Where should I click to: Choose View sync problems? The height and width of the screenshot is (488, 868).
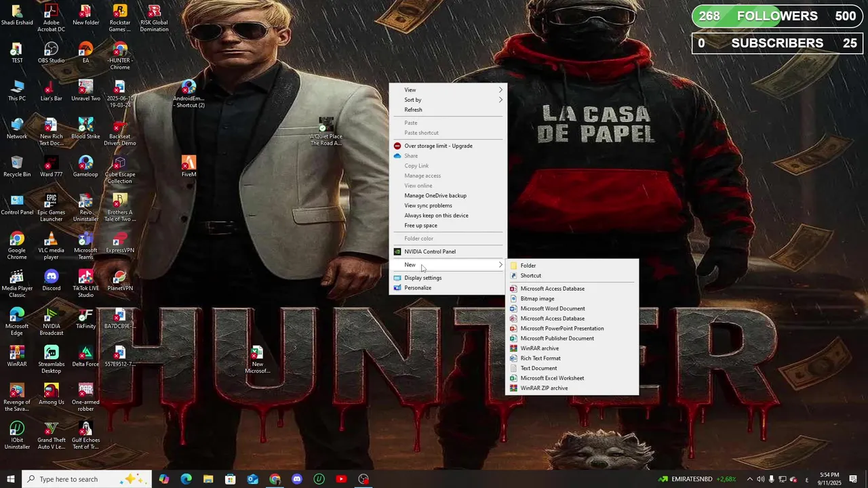click(x=448, y=205)
